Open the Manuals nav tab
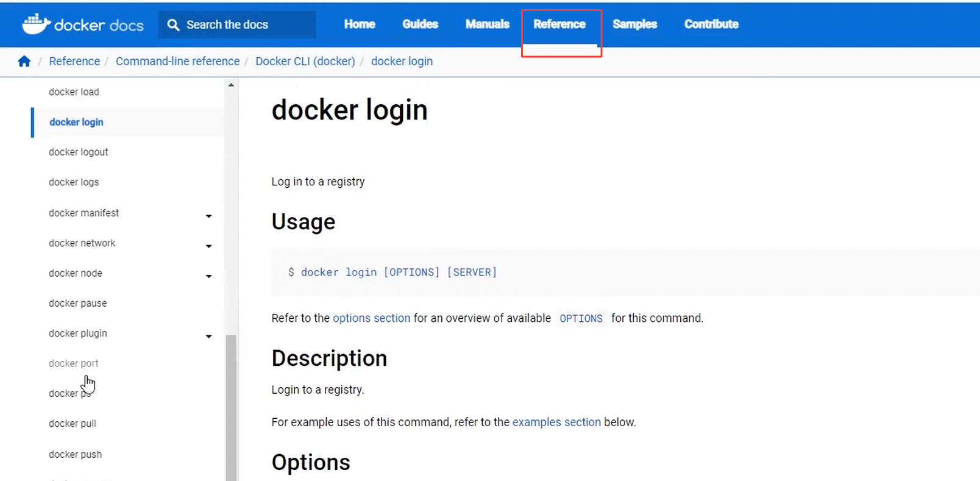Viewport: 980px width, 481px height. tap(488, 24)
